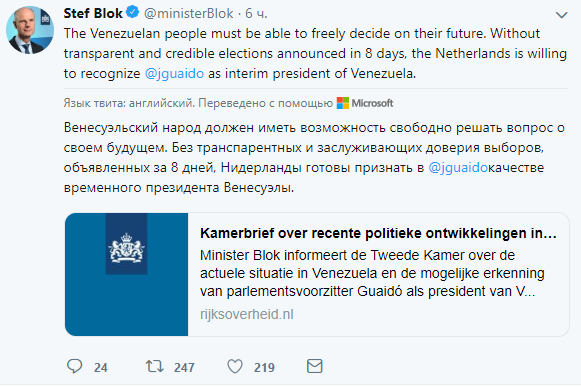Viewport: 581px width, 387px height.
Task: Open Stef Blok's profile avatar
Action: (x=30, y=30)
